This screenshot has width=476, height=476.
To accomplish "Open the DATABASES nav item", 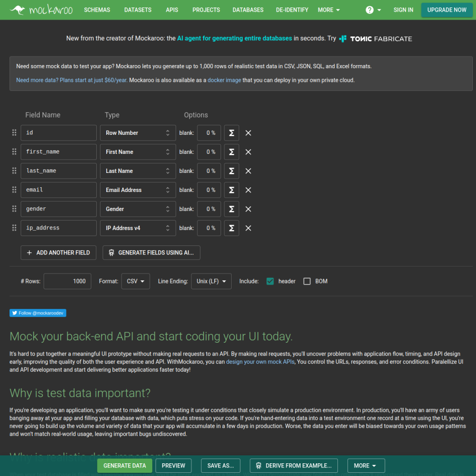I will click(248, 10).
